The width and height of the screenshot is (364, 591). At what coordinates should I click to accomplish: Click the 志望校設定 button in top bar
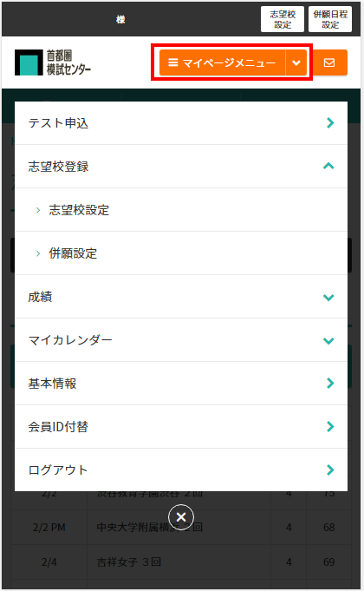(283, 19)
